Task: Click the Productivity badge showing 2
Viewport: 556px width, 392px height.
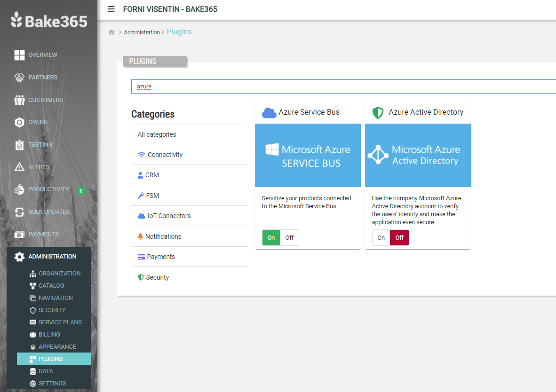Action: [81, 191]
